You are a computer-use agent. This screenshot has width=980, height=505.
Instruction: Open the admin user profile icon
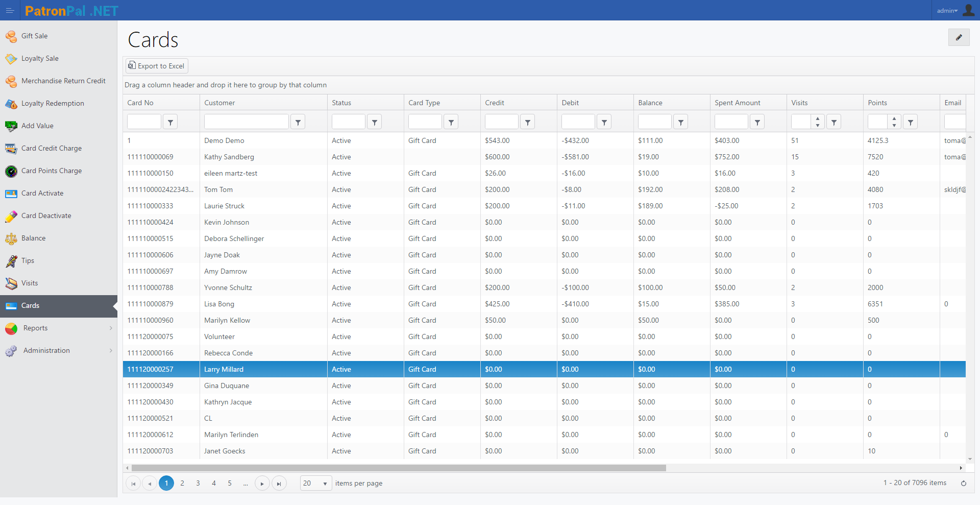tap(968, 10)
